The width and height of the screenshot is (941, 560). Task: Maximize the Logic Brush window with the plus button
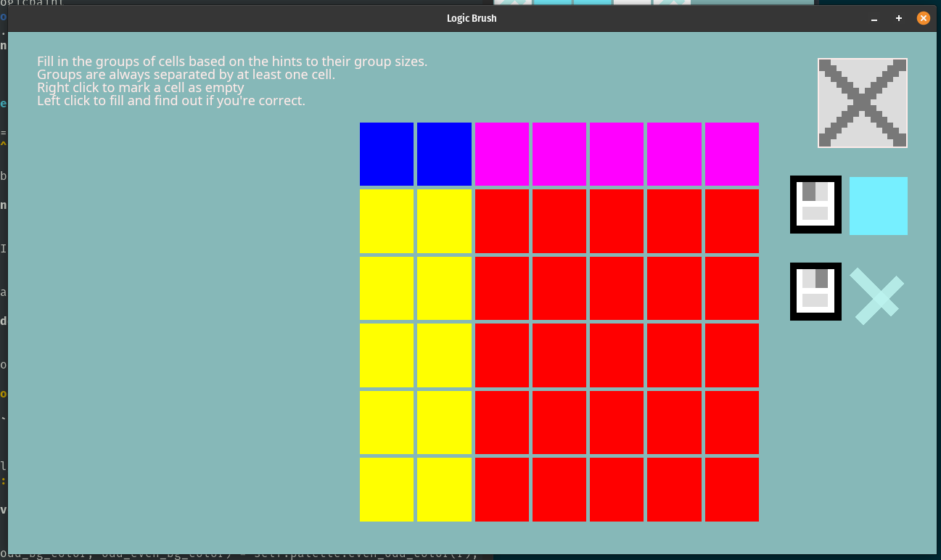(x=899, y=18)
